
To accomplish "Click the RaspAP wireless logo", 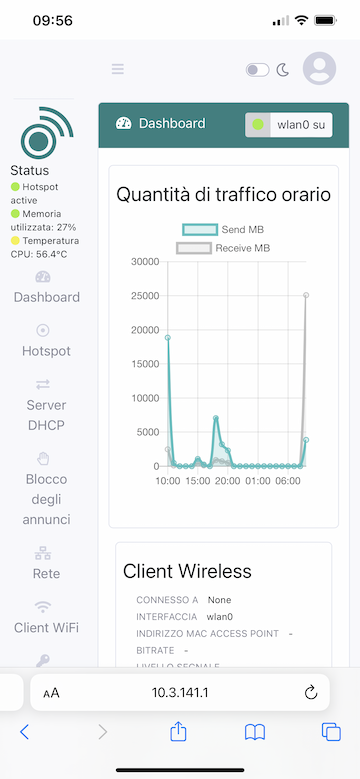I will pos(47,133).
